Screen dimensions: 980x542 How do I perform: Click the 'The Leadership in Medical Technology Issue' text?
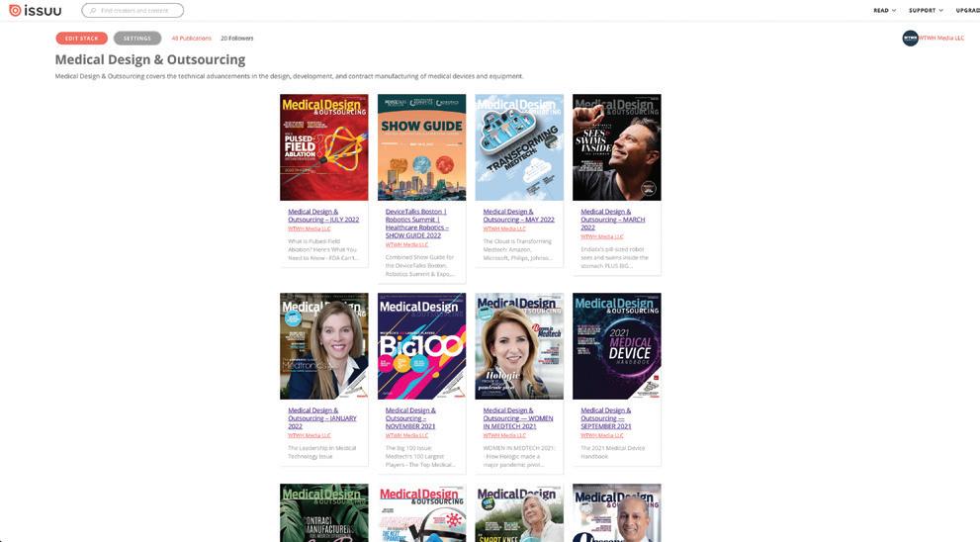pos(321,452)
